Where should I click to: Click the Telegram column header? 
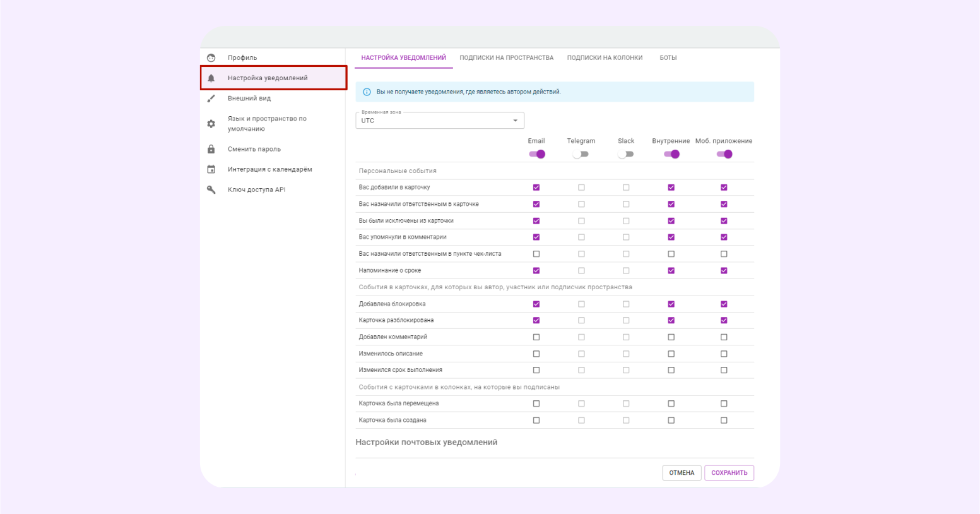click(x=581, y=141)
